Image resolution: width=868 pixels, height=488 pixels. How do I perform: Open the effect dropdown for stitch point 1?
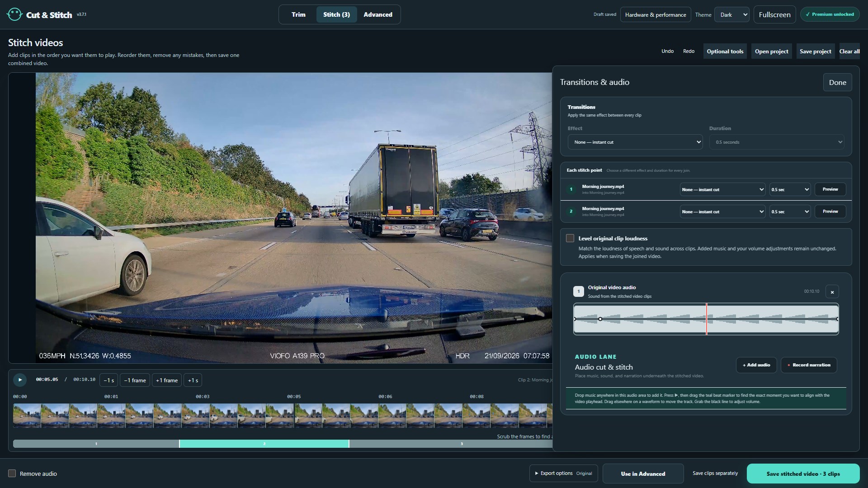722,189
